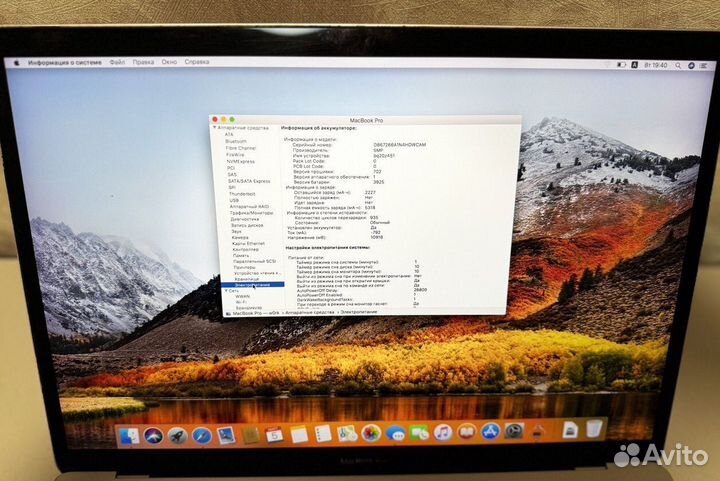This screenshot has width=720, height=481.
Task: Open iBooks icon in Dock
Action: (467, 432)
